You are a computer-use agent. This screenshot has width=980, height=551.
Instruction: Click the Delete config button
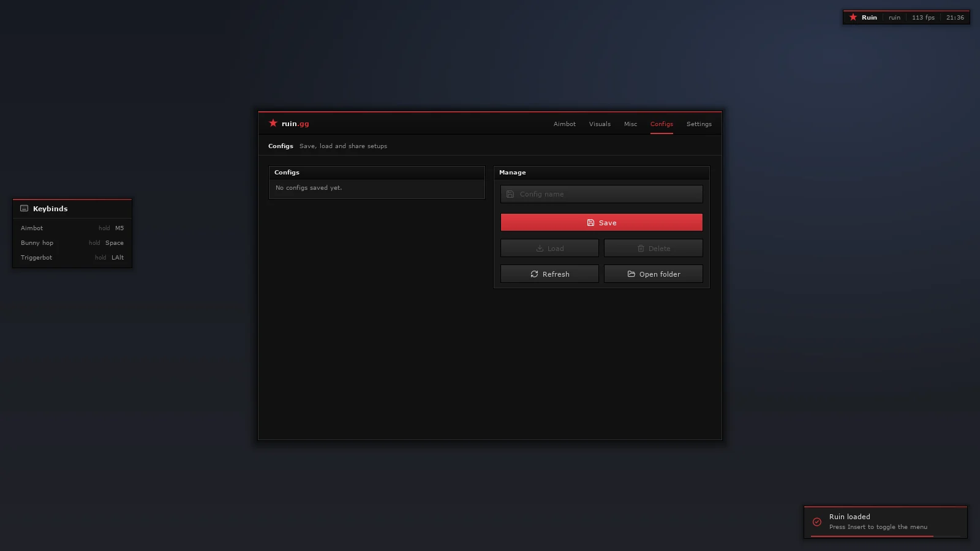(654, 248)
